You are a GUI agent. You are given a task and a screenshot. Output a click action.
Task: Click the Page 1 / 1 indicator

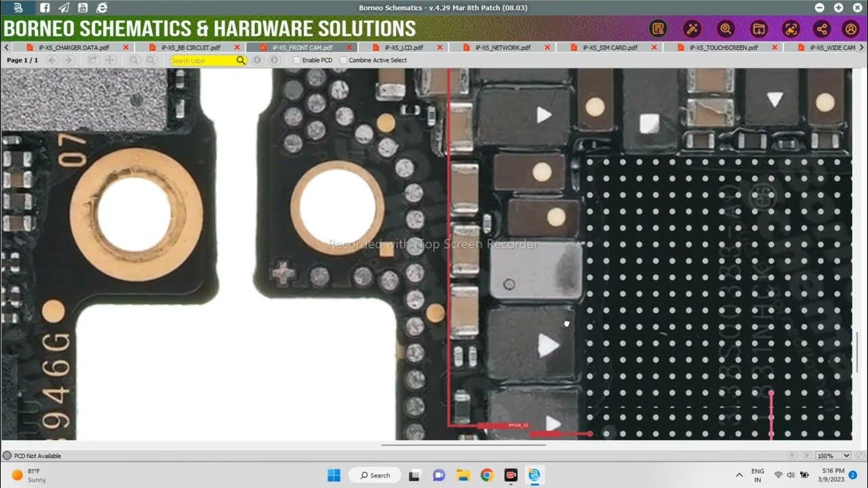click(22, 60)
